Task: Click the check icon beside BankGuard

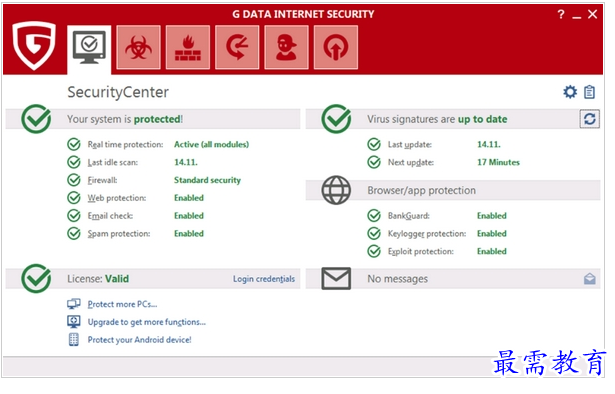Action: (374, 216)
